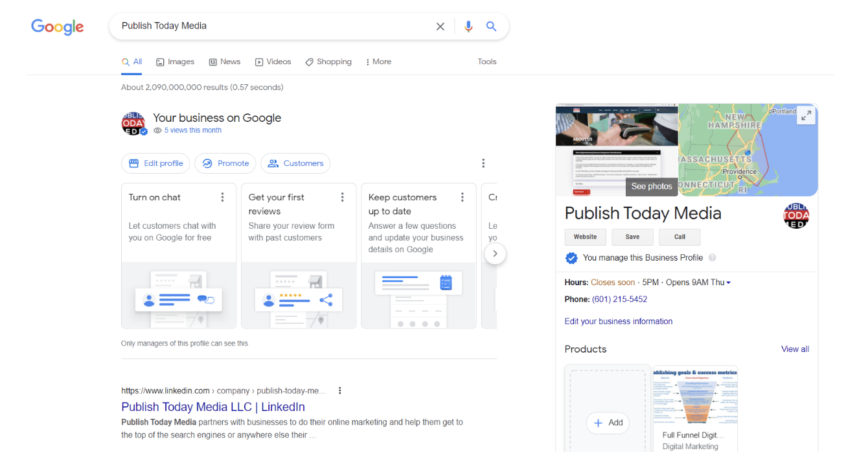The width and height of the screenshot is (868, 468).
Task: Click View all products link
Action: coord(795,349)
